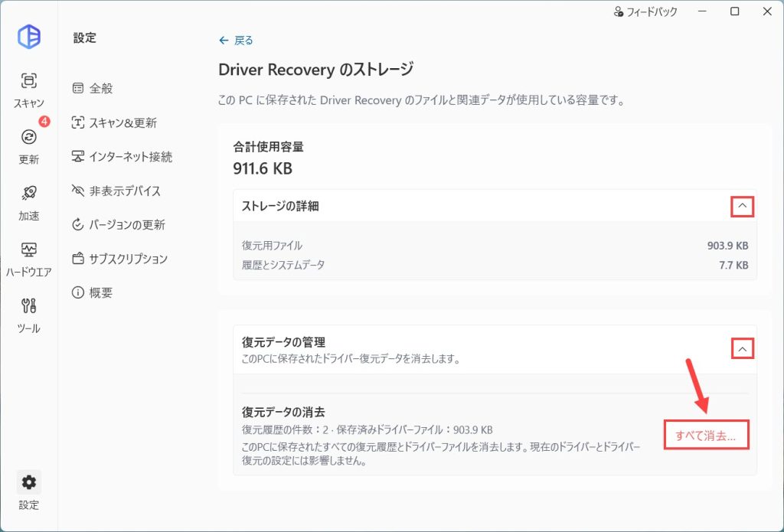Click the ストレージの詳細 header text
This screenshot has width=784, height=532.
[x=280, y=206]
